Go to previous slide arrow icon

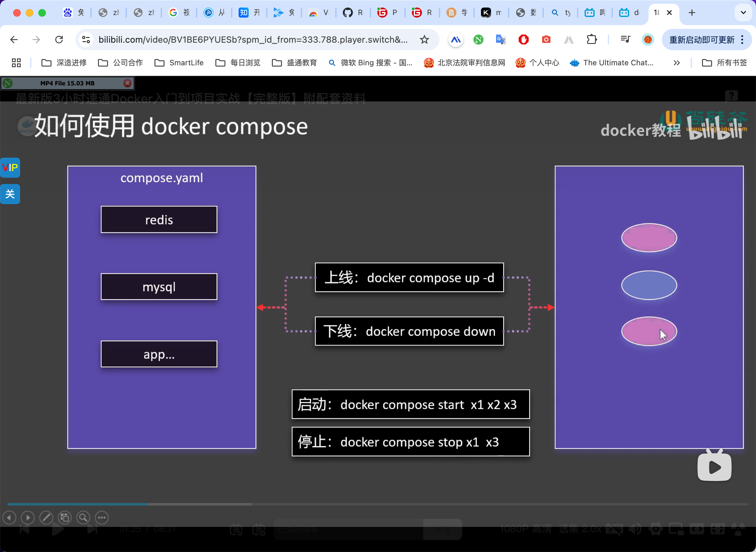pyautogui.click(x=9, y=518)
